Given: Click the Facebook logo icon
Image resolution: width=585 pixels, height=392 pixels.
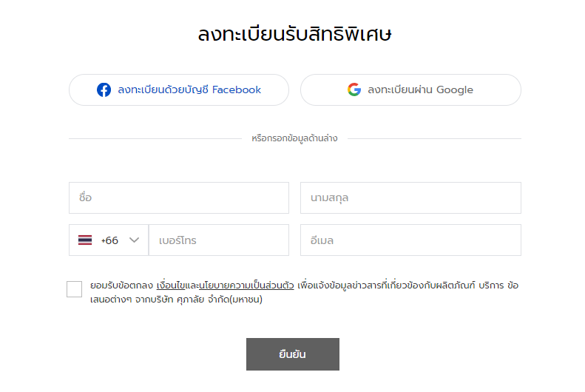Looking at the screenshot, I should click(x=104, y=90).
